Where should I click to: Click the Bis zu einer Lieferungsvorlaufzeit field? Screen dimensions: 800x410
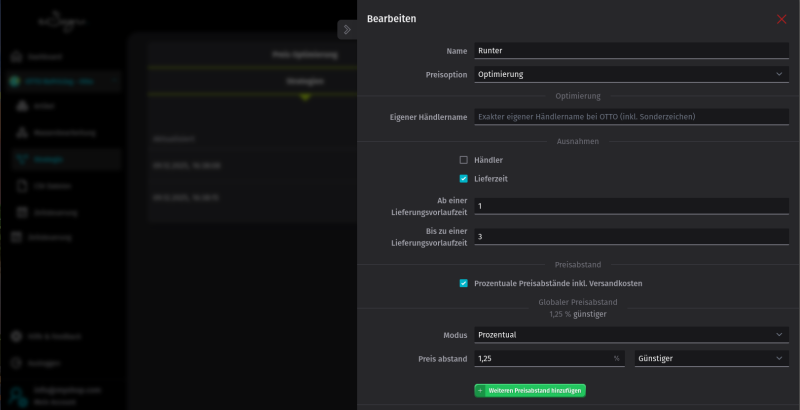[631, 237]
